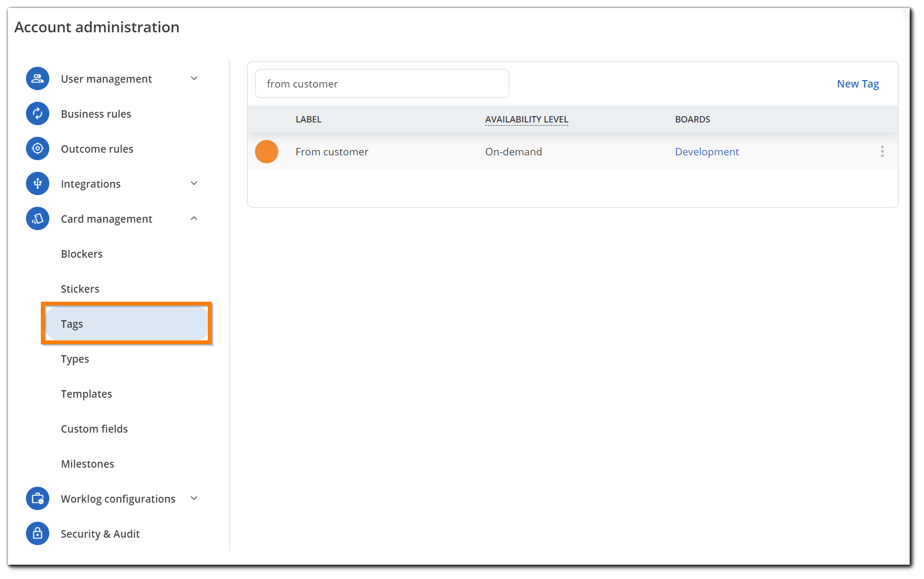Screen dimensions: 924x579
Task: Expand the User management chevron
Action: [x=194, y=78]
